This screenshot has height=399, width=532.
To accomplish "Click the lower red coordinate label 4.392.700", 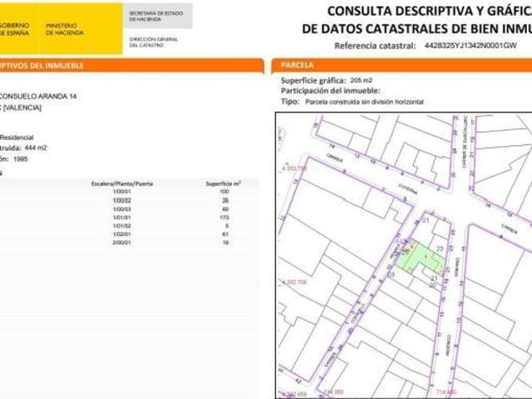I will (294, 282).
